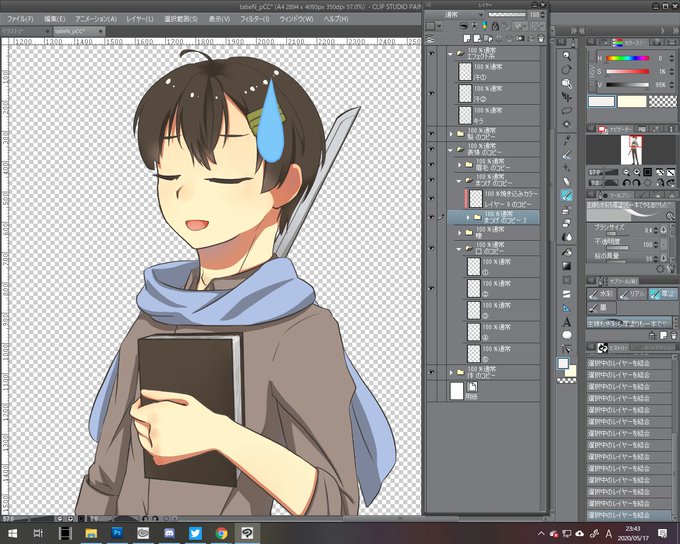
Task: Select the Operation (object) tool
Action: pyautogui.click(x=567, y=83)
